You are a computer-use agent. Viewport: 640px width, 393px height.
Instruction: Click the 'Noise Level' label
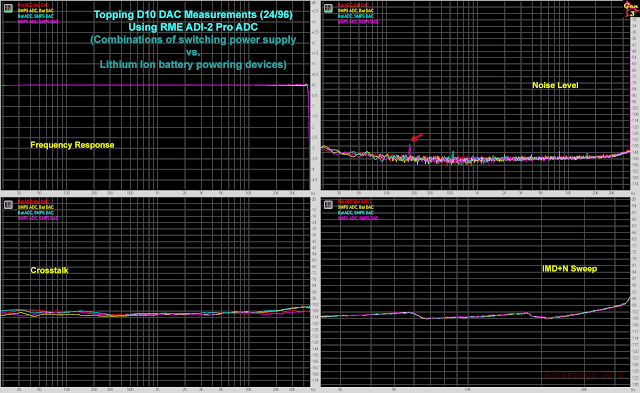click(555, 85)
